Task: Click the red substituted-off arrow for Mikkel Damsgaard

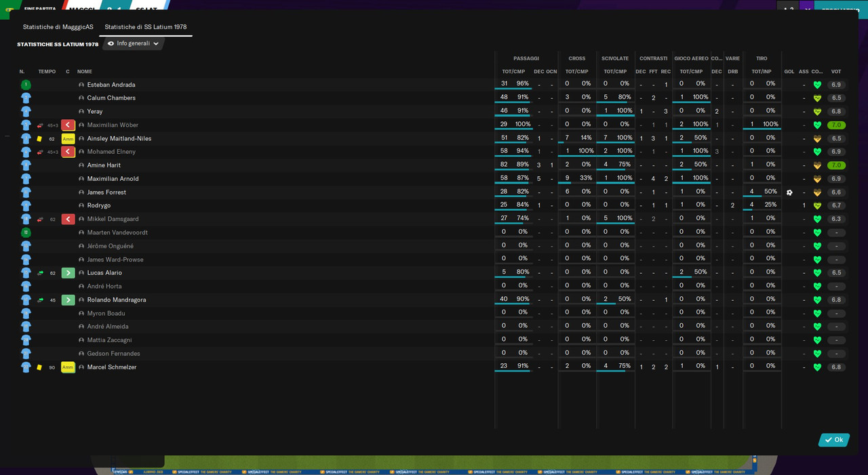Action: point(68,219)
